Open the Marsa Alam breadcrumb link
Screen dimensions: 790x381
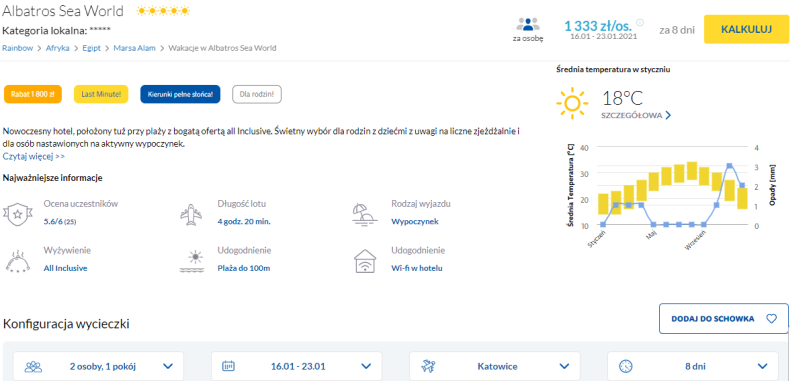135,48
